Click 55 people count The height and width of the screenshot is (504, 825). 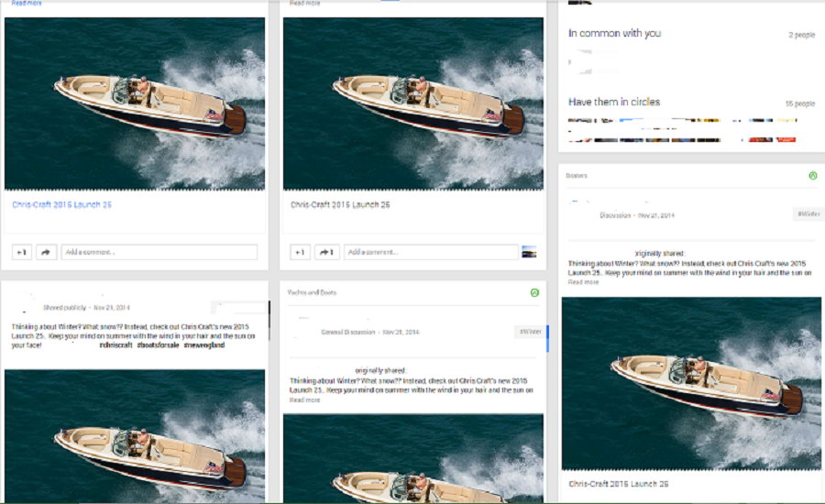tap(800, 104)
